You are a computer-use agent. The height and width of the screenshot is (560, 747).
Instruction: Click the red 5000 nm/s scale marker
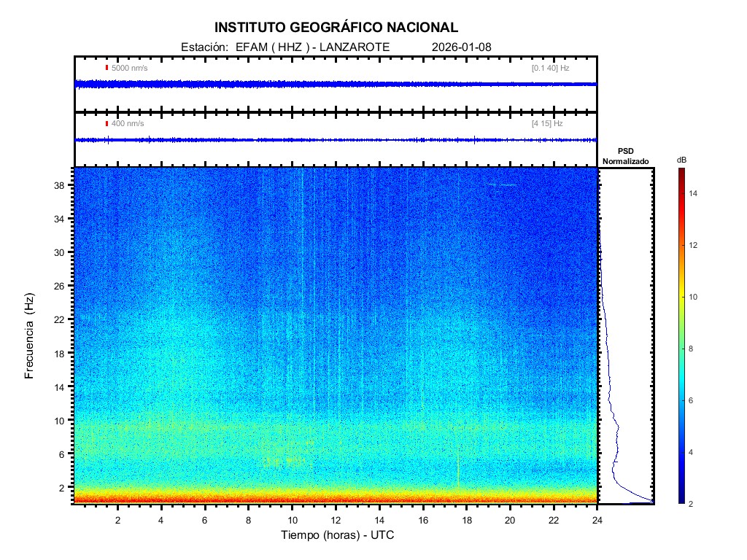[107, 68]
